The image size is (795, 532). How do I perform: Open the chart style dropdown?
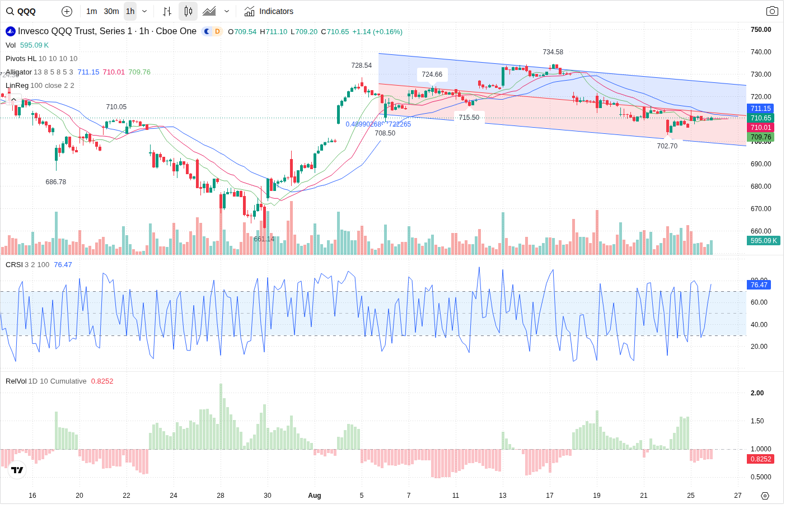point(227,11)
